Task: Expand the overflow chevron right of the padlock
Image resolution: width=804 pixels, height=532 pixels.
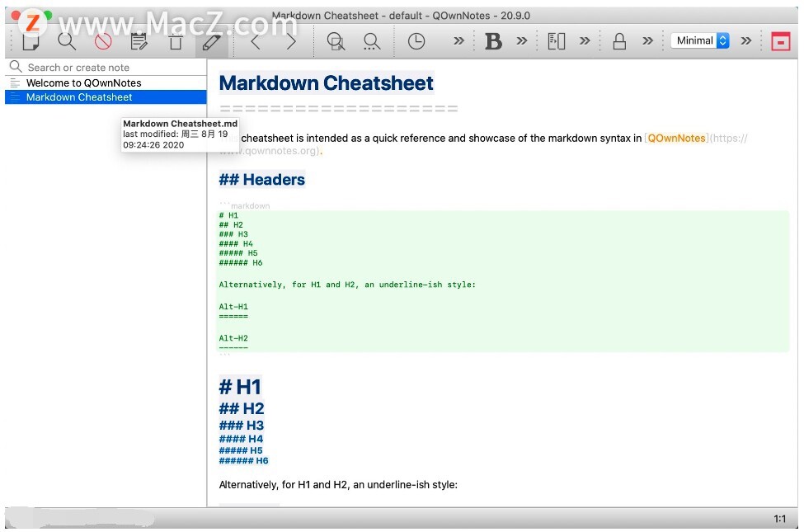Action: (x=647, y=41)
